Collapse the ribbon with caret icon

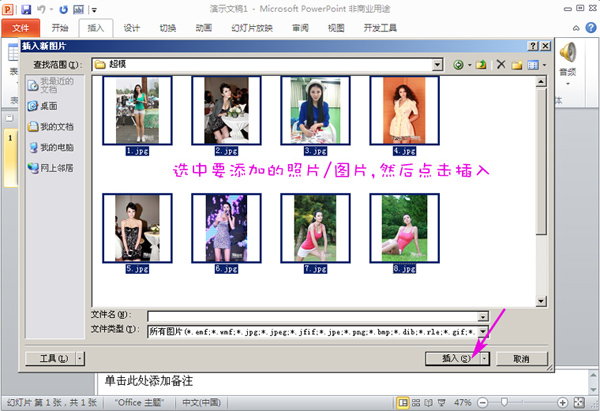(576, 28)
